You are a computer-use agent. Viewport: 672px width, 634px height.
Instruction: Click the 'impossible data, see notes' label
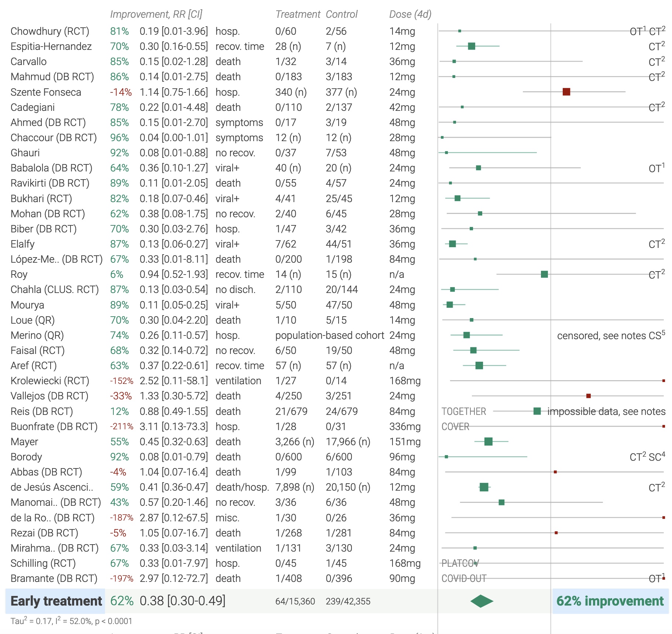(606, 411)
